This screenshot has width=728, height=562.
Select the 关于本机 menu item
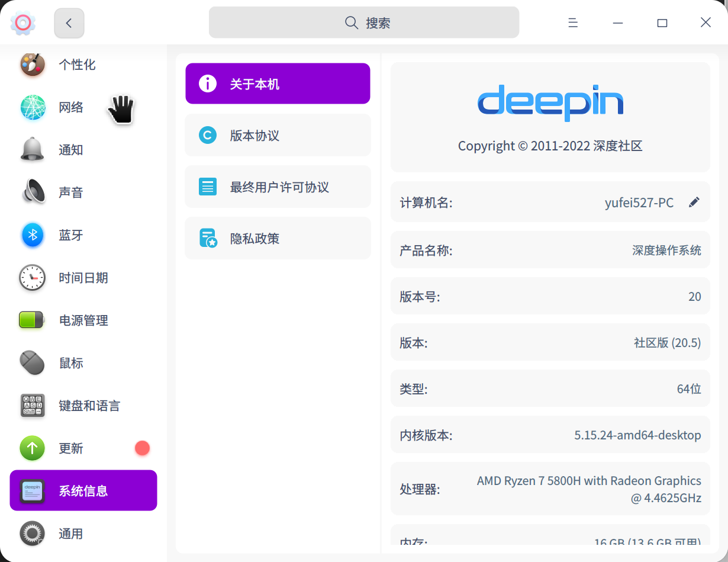(278, 84)
